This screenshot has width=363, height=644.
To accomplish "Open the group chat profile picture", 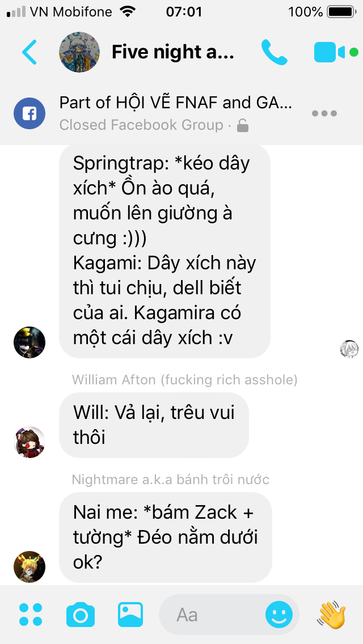I will 79,52.
